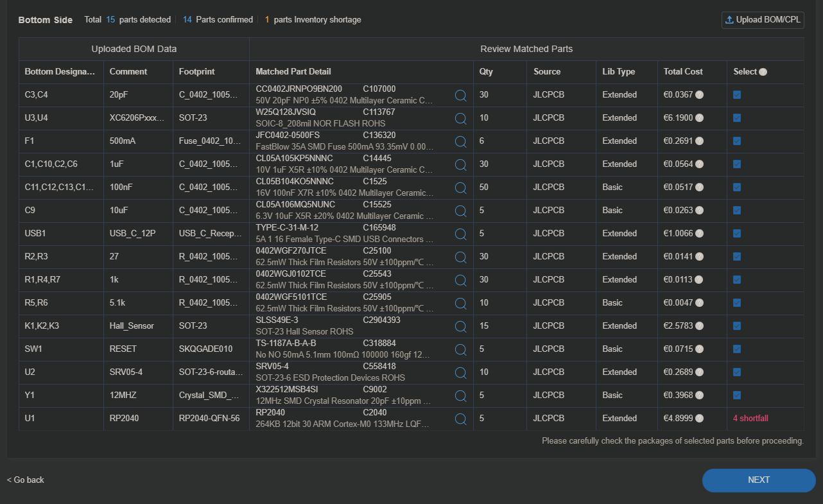Click the Matched Part Detail column header
Image resolution: width=823 pixels, height=504 pixels.
click(293, 72)
